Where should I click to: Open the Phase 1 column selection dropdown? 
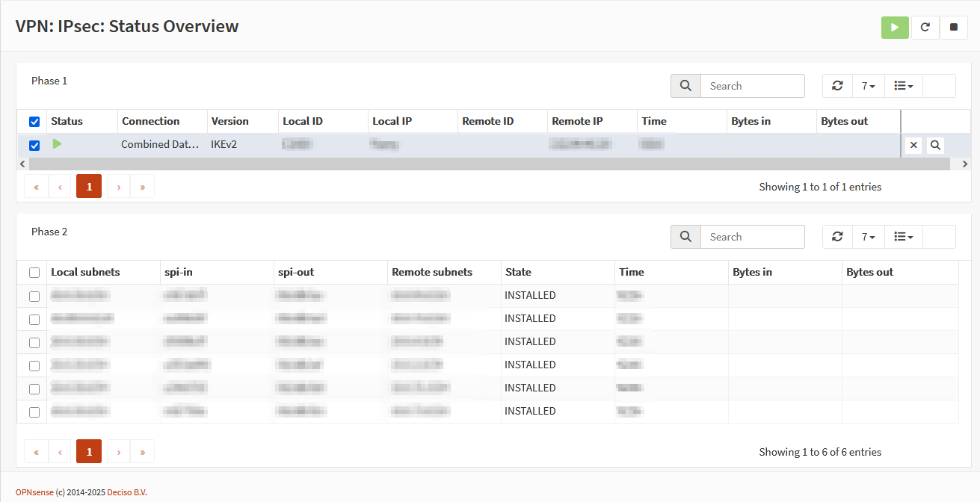coord(904,86)
